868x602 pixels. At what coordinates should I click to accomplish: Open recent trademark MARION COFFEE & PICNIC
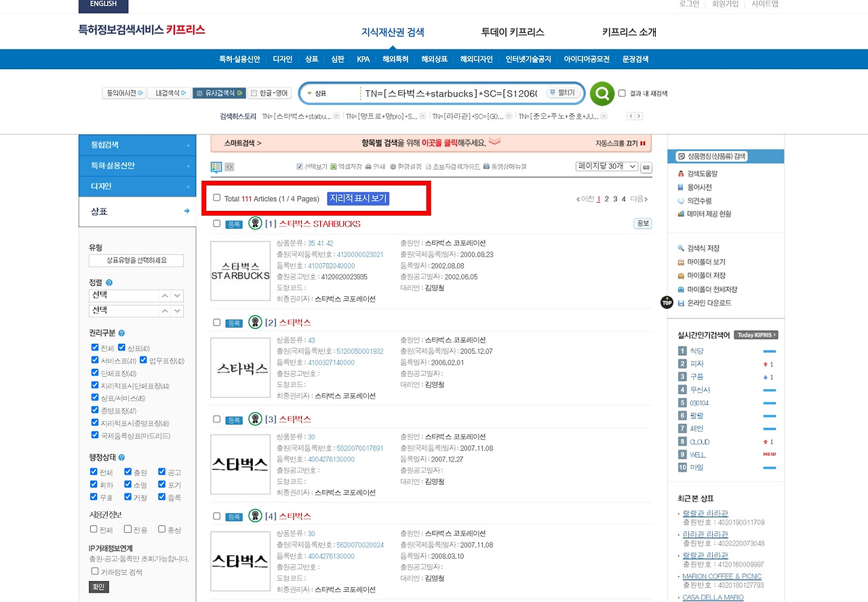click(x=722, y=576)
